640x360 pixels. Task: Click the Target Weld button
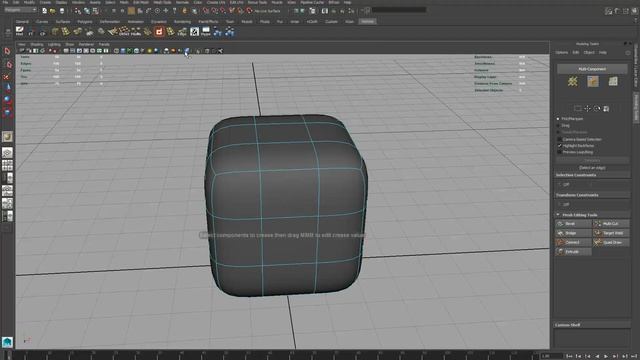611,233
